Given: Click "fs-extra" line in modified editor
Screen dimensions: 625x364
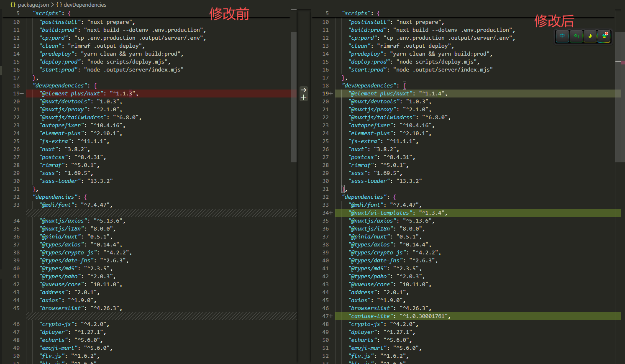Looking at the screenshot, I should pos(384,141).
